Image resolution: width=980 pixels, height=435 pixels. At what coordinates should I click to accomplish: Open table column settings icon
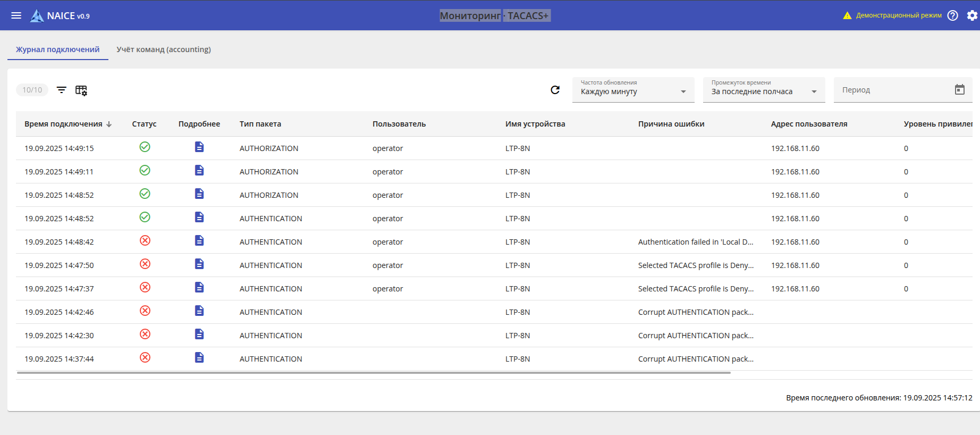tap(81, 90)
